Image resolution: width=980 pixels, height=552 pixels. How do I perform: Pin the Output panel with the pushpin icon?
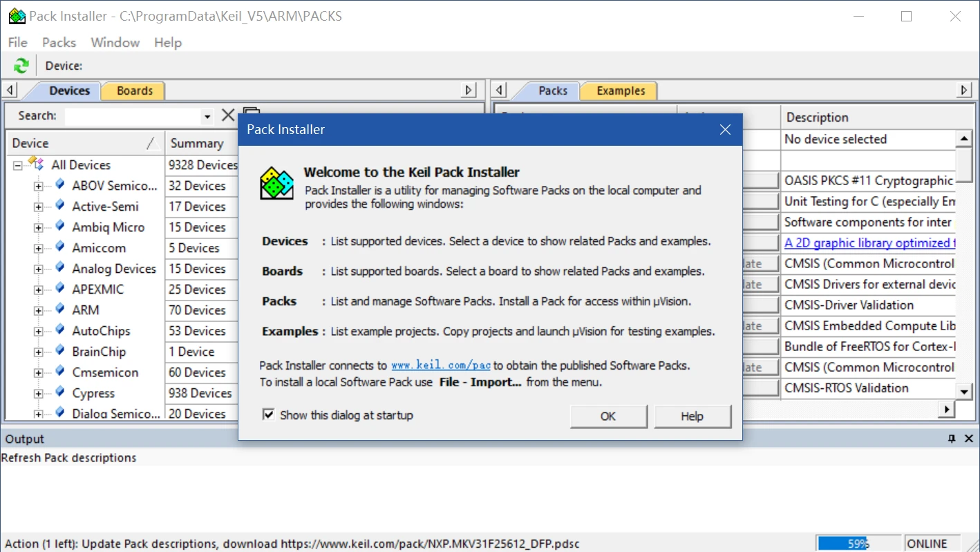(x=952, y=439)
